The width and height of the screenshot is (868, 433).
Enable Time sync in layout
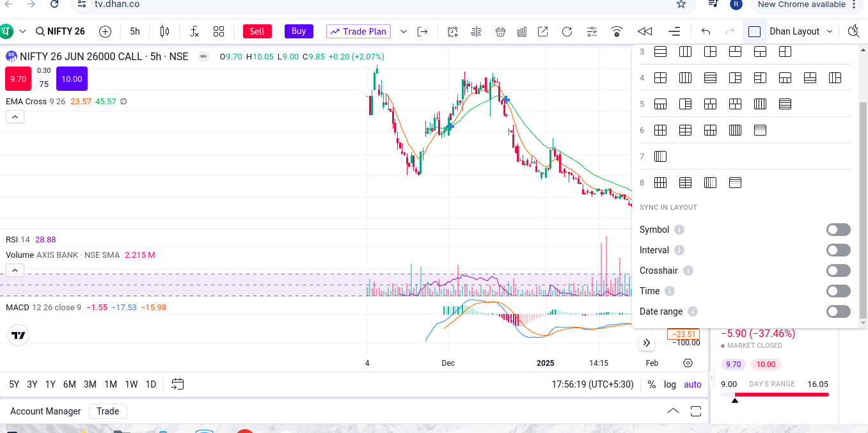(839, 291)
